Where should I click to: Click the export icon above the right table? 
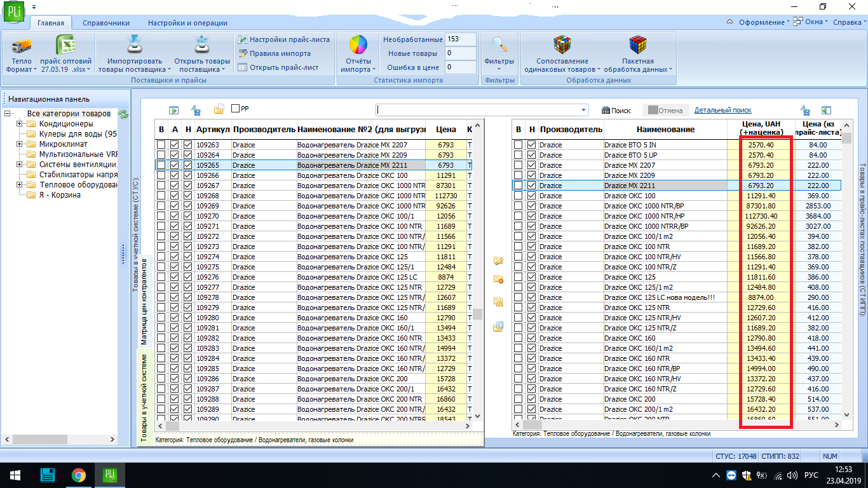tap(826, 110)
